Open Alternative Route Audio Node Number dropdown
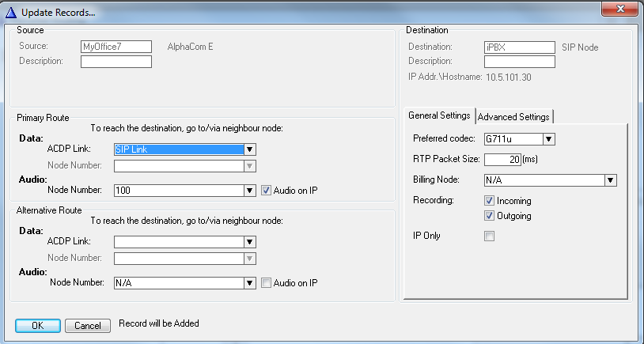The width and height of the screenshot is (644, 344). [x=249, y=282]
